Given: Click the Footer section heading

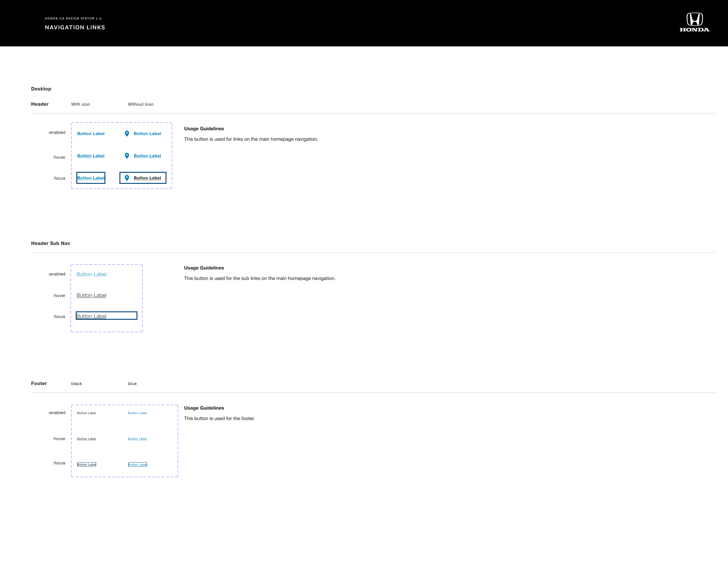Looking at the screenshot, I should pyautogui.click(x=39, y=384).
